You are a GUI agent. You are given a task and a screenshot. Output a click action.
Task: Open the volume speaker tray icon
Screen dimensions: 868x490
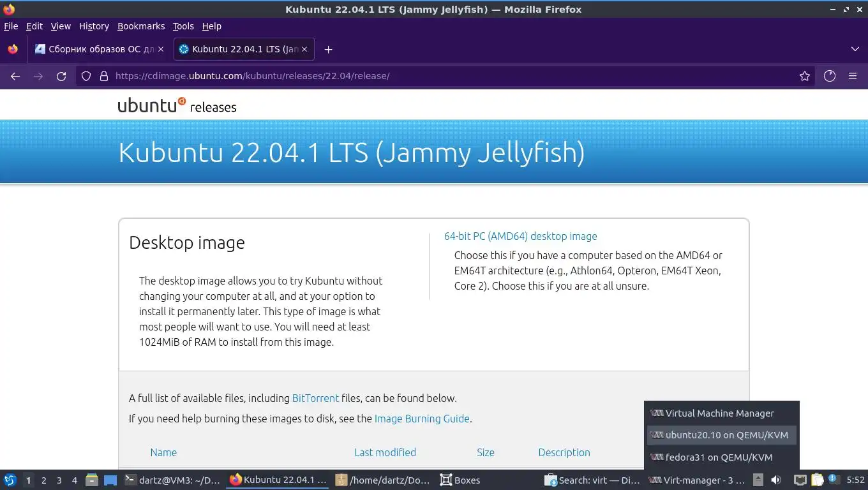tap(776, 480)
